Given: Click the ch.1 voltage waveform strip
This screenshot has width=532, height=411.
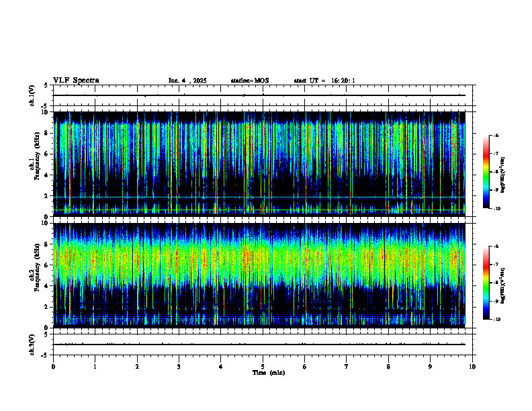Looking at the screenshot, I should coord(263,95).
